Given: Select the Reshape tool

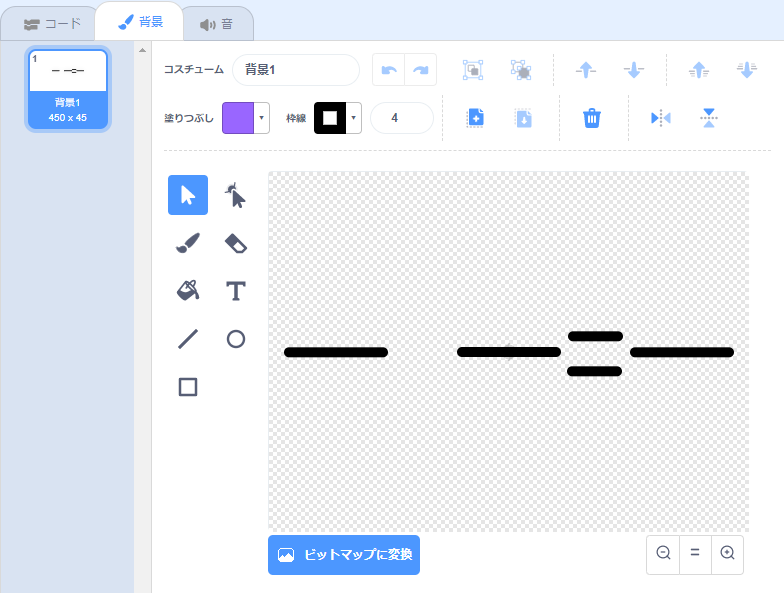Looking at the screenshot, I should (235, 195).
